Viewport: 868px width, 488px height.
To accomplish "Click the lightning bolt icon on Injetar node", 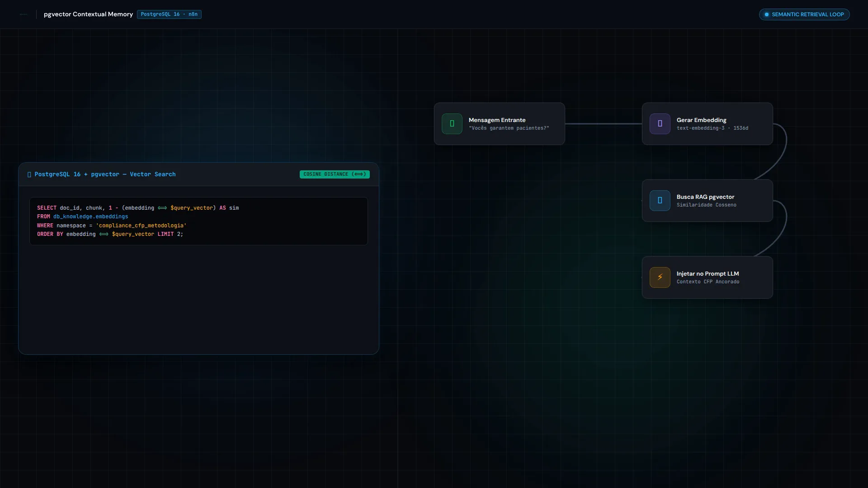I will pyautogui.click(x=660, y=277).
